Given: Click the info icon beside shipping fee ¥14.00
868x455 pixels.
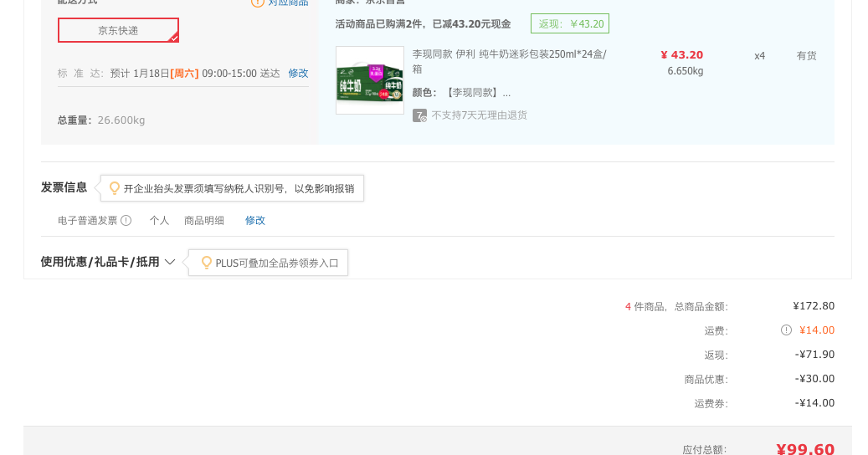Looking at the screenshot, I should (786, 330).
